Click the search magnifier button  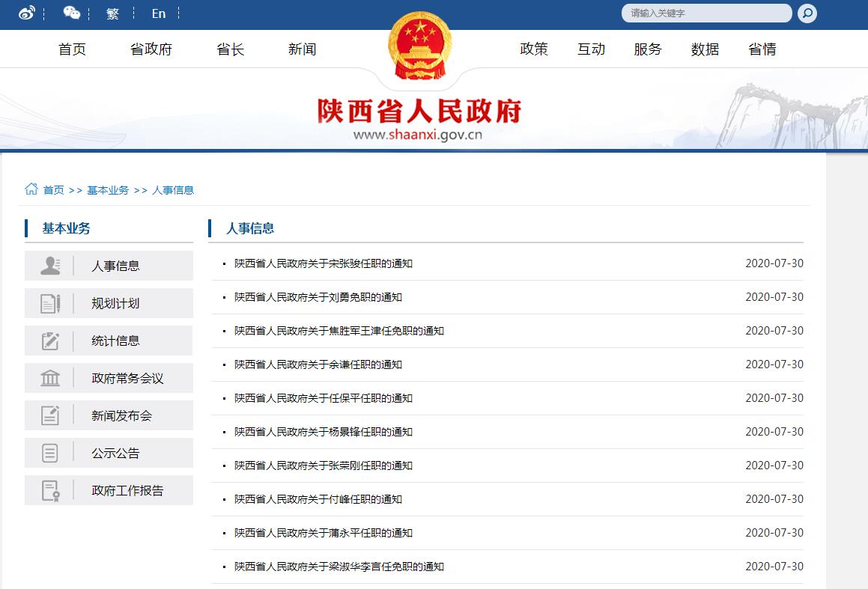tap(807, 13)
